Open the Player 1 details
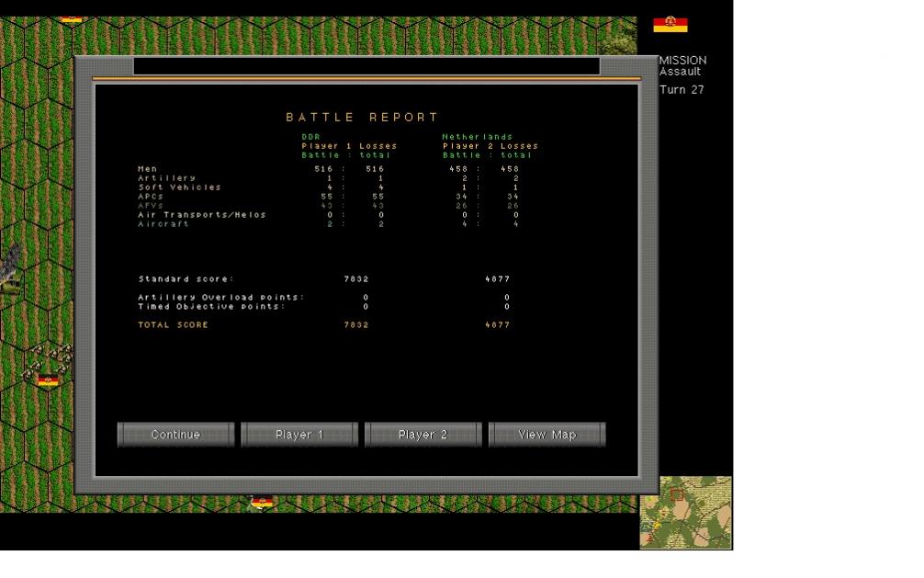The image size is (924, 578). coord(299,435)
